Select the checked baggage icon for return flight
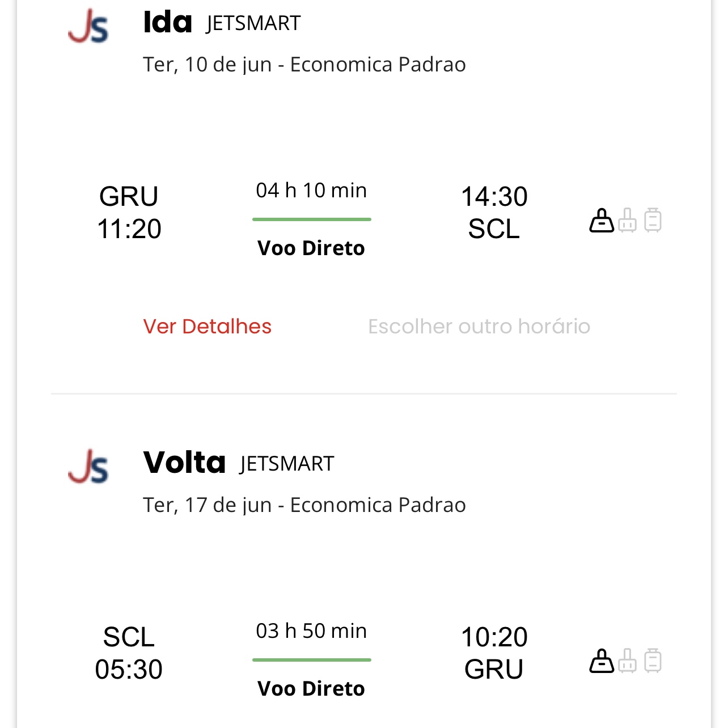 point(653,661)
